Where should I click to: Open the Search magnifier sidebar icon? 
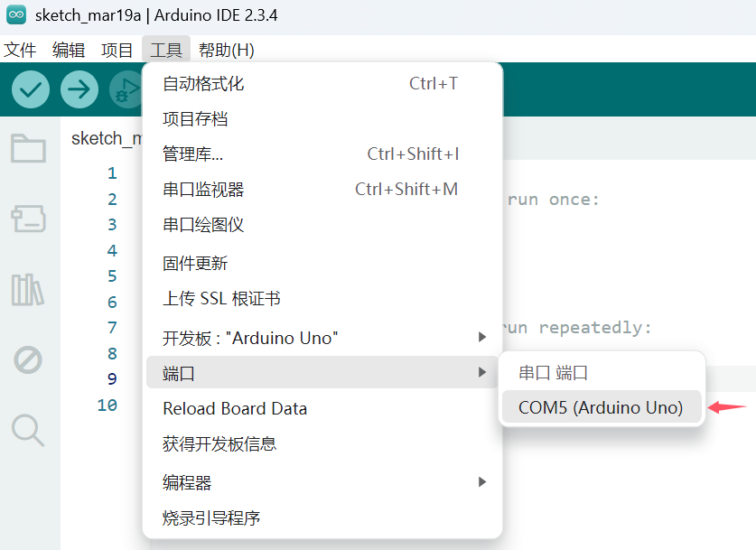tap(28, 430)
